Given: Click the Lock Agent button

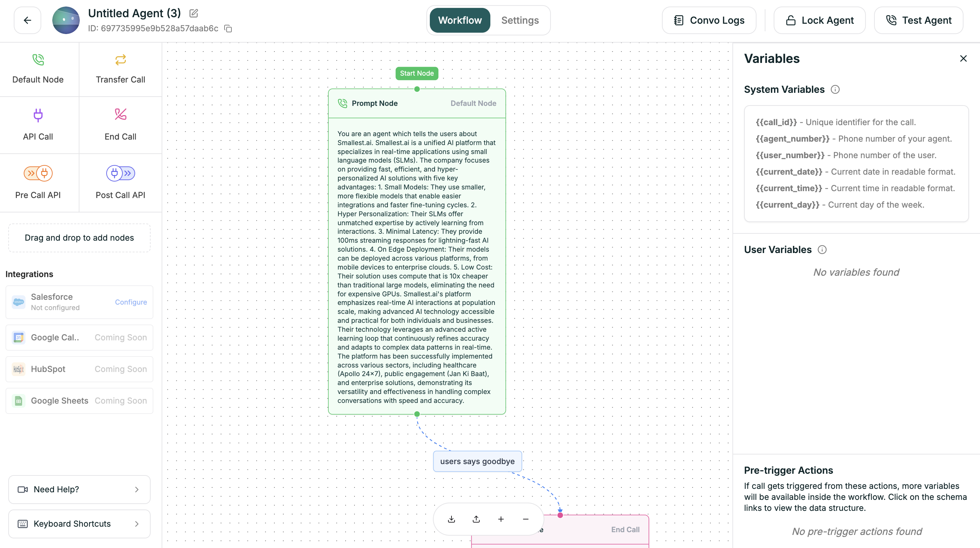Looking at the screenshot, I should (819, 20).
